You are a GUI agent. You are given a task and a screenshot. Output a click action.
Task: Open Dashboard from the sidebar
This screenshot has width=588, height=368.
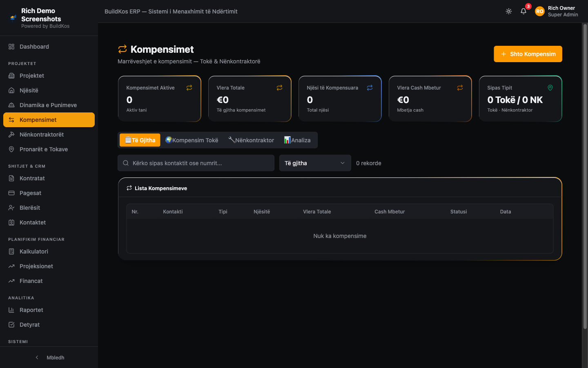pyautogui.click(x=49, y=47)
